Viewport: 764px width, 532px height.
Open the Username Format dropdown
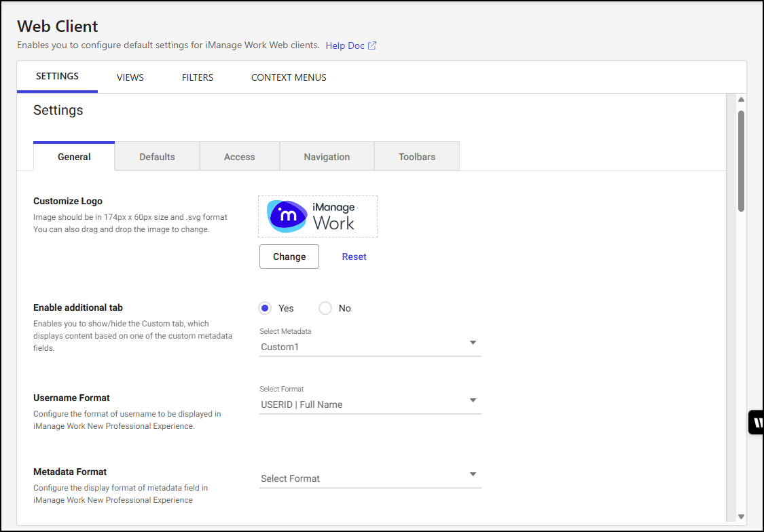(x=370, y=404)
